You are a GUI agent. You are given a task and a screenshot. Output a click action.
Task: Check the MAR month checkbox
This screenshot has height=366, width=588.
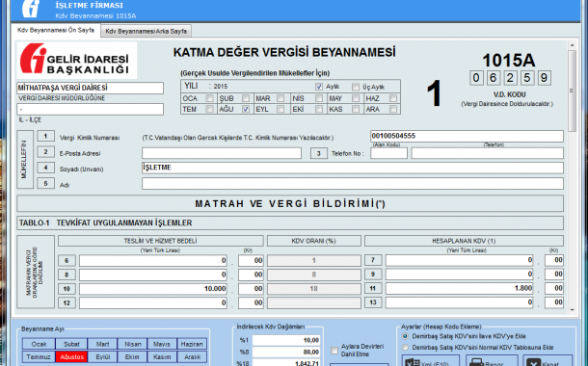(281, 98)
